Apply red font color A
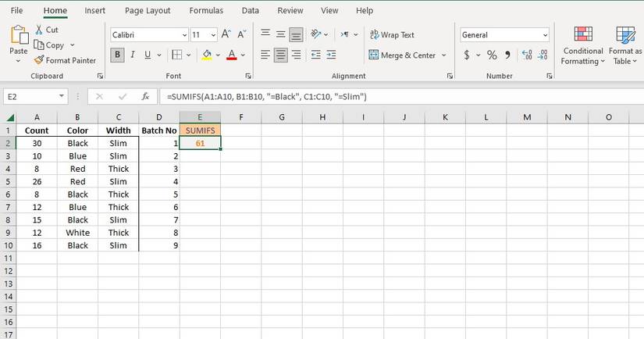Image resolution: width=644 pixels, height=339 pixels. point(232,55)
